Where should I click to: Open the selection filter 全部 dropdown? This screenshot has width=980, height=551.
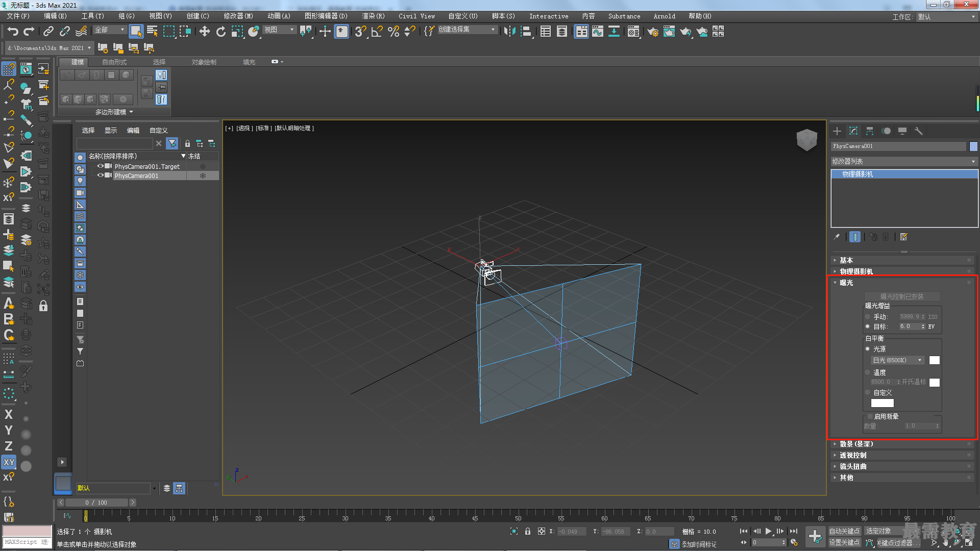click(110, 30)
